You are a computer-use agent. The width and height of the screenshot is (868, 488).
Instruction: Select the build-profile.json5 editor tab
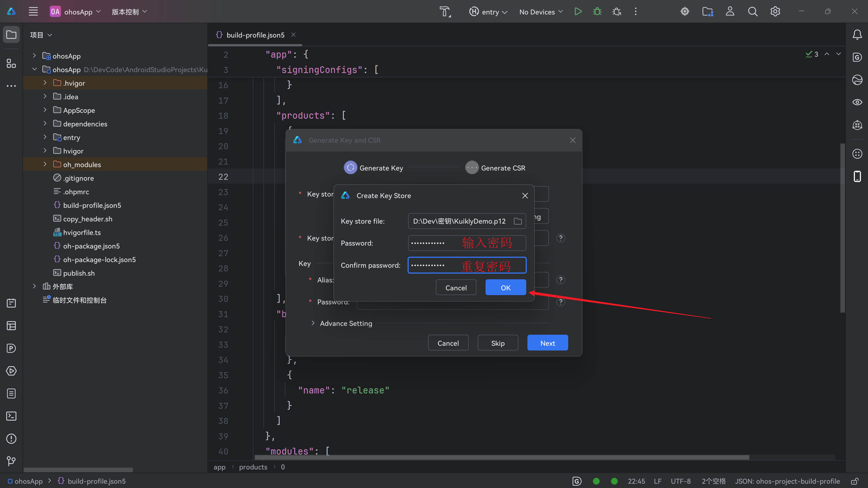tap(255, 35)
